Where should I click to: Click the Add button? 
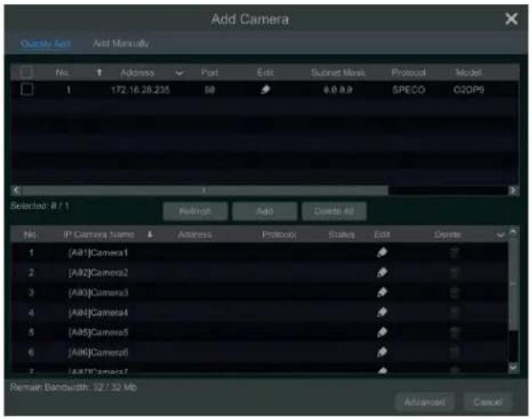[265, 211]
